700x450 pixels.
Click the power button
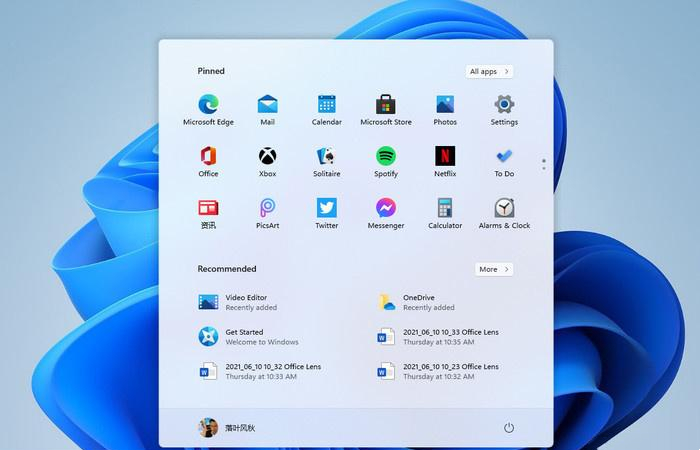tap(508, 428)
